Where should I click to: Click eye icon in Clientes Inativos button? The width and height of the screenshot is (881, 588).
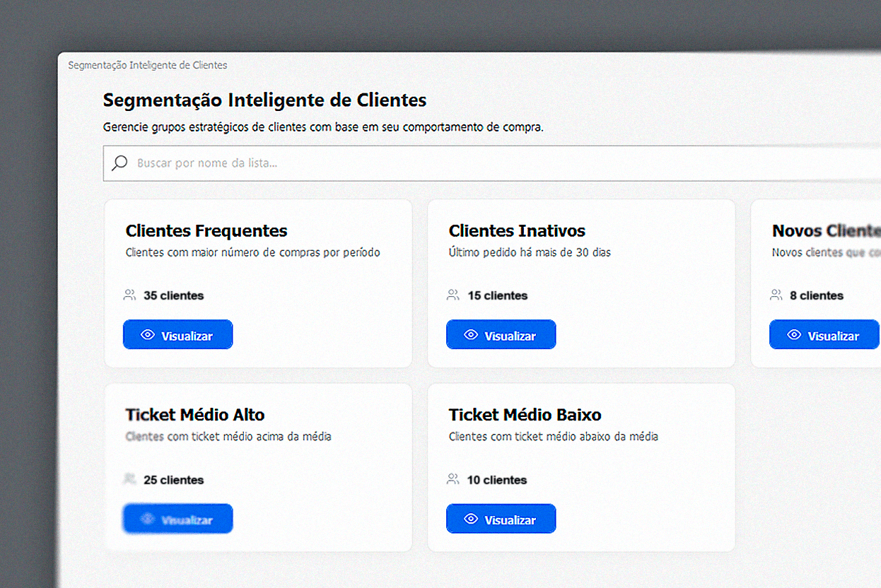(x=471, y=335)
